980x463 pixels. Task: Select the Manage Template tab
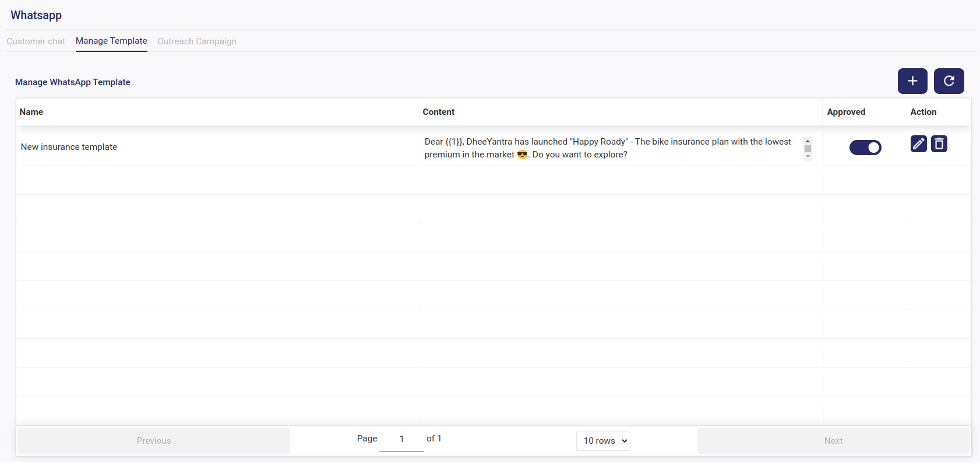pos(111,41)
